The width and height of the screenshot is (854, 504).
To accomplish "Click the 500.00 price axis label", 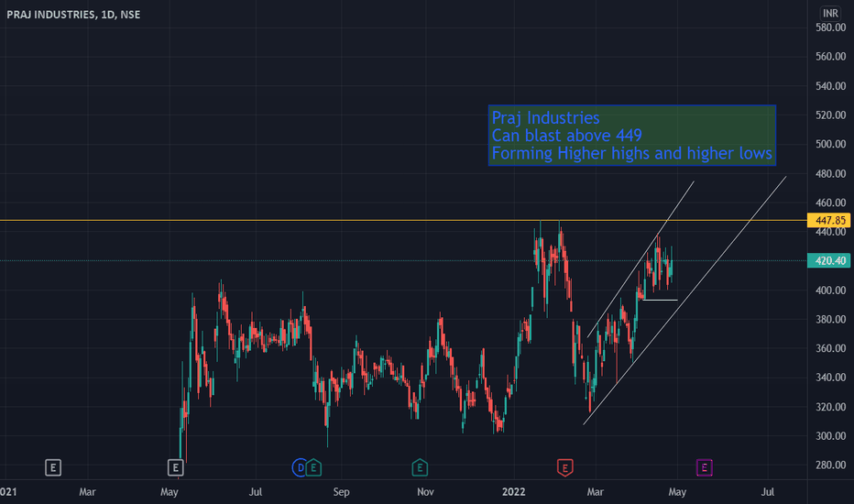I will [830, 144].
